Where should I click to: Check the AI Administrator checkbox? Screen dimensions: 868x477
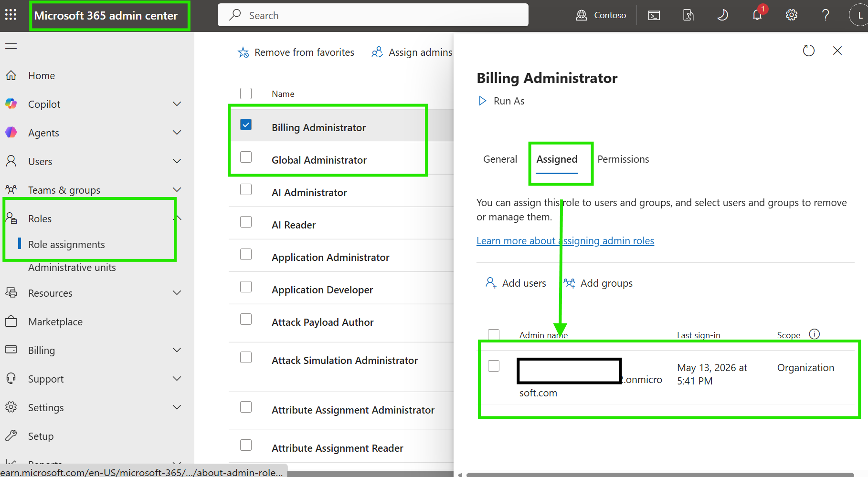point(246,189)
